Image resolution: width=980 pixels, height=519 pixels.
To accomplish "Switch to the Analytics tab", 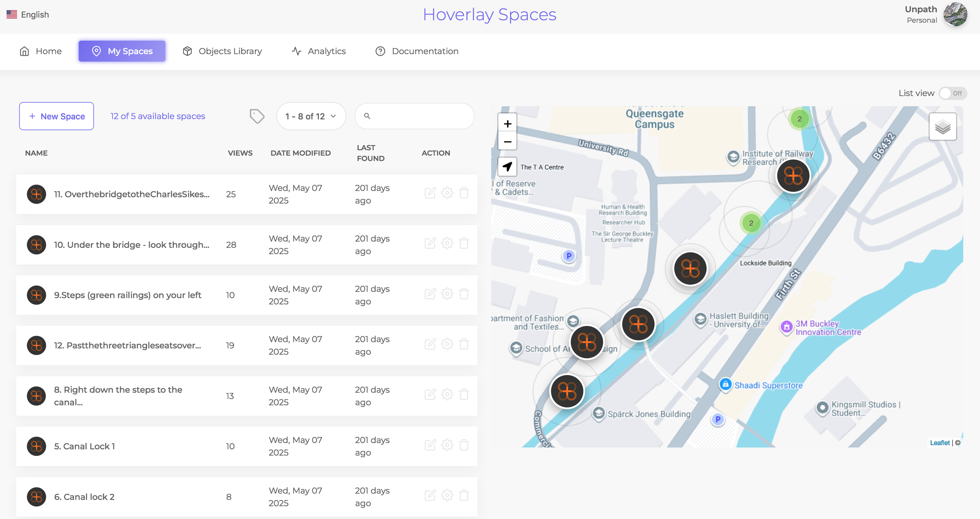I will point(319,51).
